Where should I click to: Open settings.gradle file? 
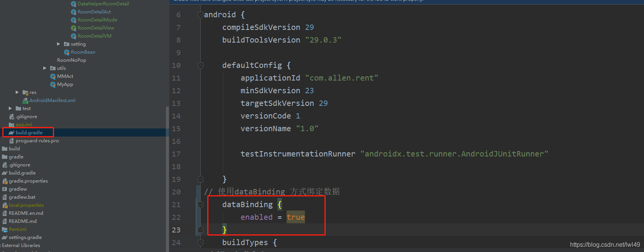[x=25, y=237]
